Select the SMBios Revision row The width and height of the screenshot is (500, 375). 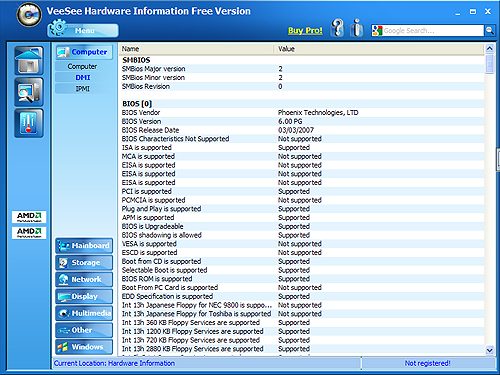[302, 86]
